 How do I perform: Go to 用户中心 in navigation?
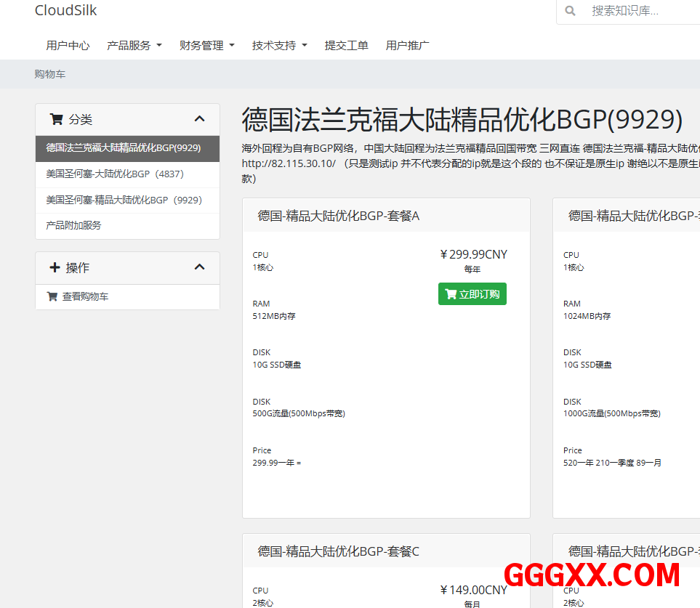point(68,45)
